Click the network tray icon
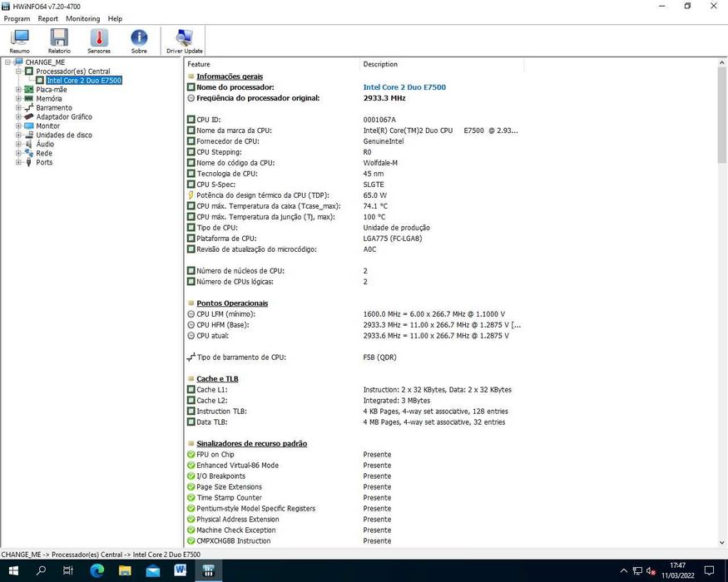 pyautogui.click(x=637, y=571)
